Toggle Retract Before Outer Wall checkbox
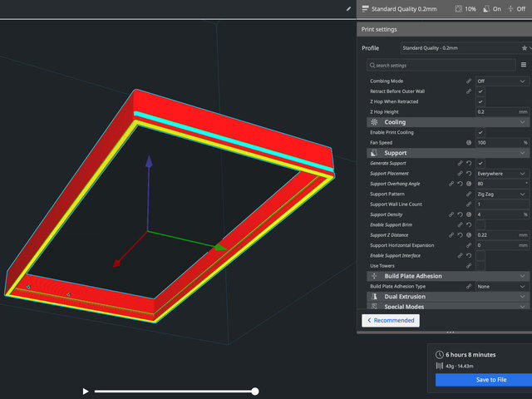This screenshot has height=399, width=532. [x=480, y=91]
